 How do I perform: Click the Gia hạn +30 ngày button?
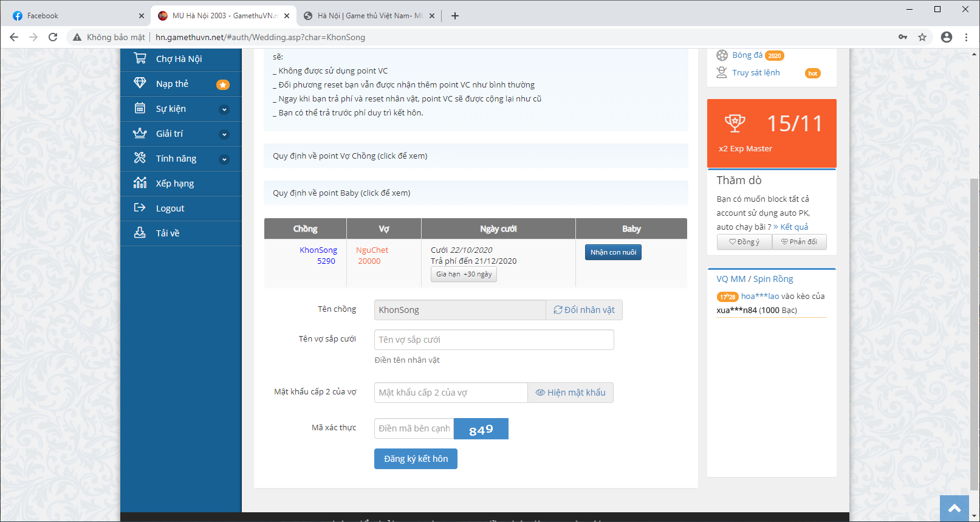tap(464, 275)
